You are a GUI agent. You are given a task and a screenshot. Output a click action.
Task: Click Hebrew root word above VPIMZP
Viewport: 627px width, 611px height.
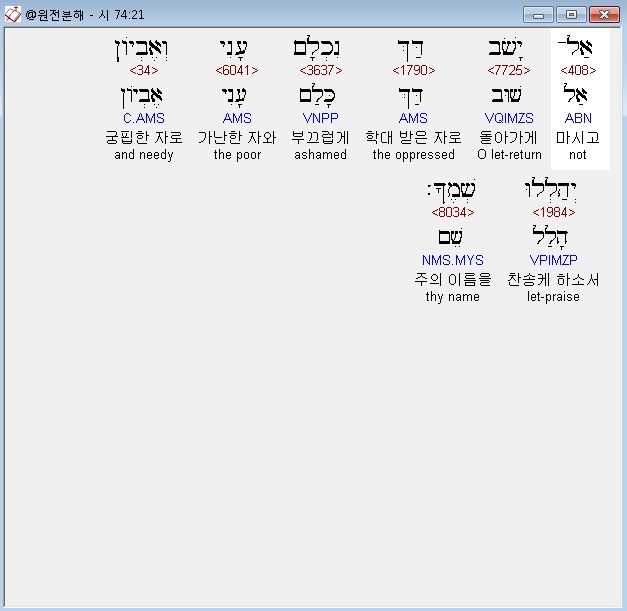click(550, 237)
